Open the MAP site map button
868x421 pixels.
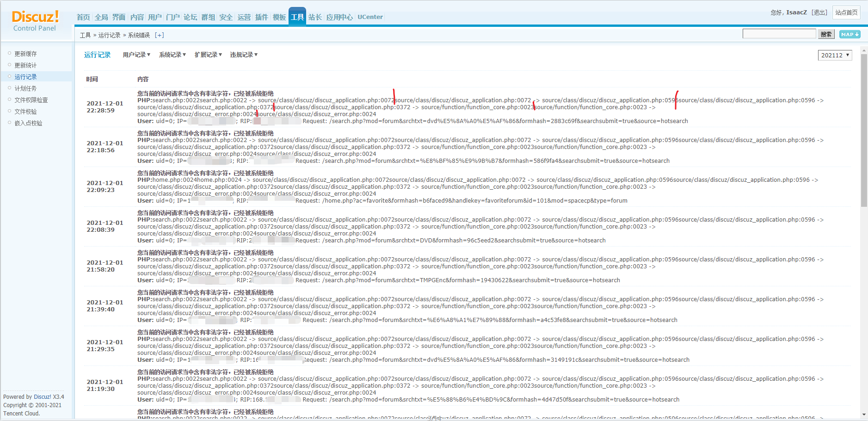[850, 34]
